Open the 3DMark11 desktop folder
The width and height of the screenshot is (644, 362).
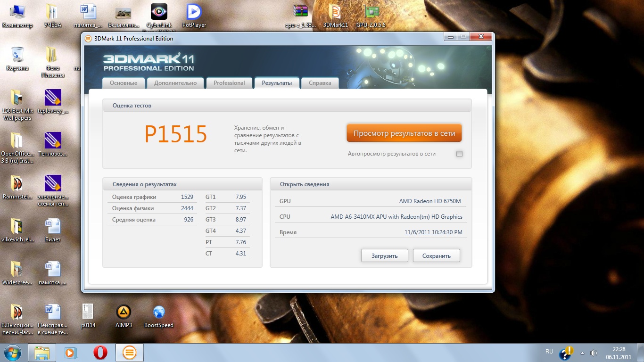click(335, 15)
